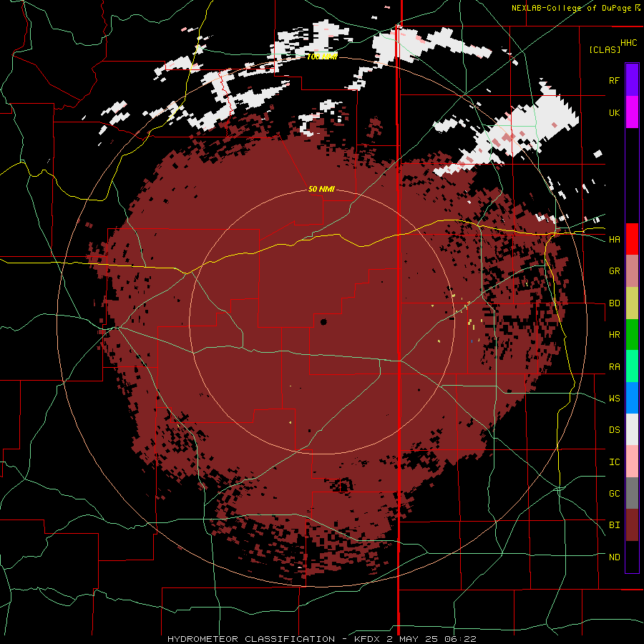Click the RF legend label
Viewport: 644px width, 644px height.
pos(614,80)
